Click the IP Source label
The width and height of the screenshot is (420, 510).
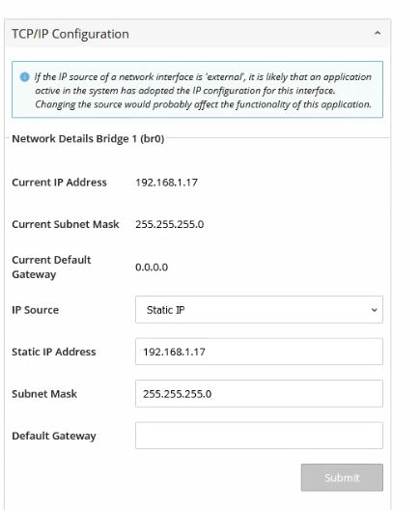[36, 310]
